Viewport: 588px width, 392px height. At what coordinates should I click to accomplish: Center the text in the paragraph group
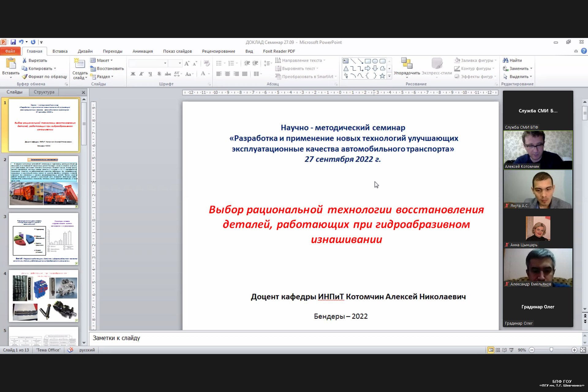tap(228, 74)
